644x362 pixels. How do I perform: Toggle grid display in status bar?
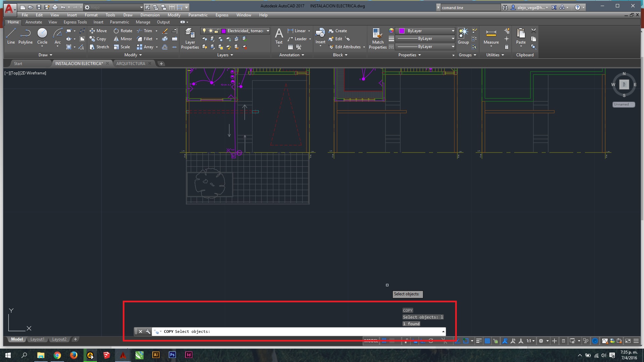click(x=384, y=341)
